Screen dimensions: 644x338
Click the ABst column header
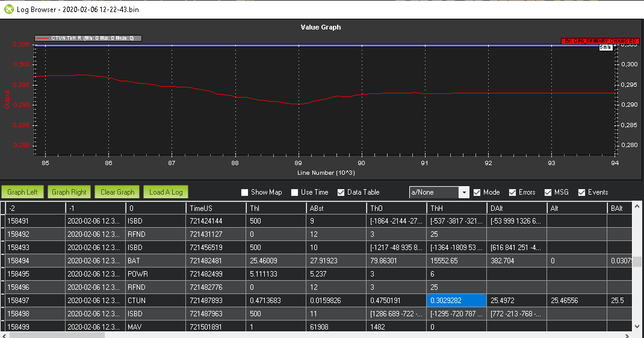click(336, 208)
